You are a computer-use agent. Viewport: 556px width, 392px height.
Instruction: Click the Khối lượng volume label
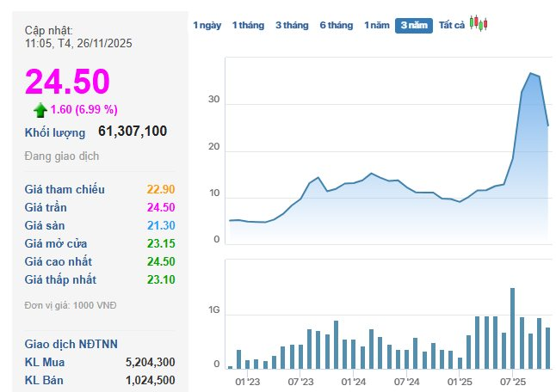click(x=55, y=132)
